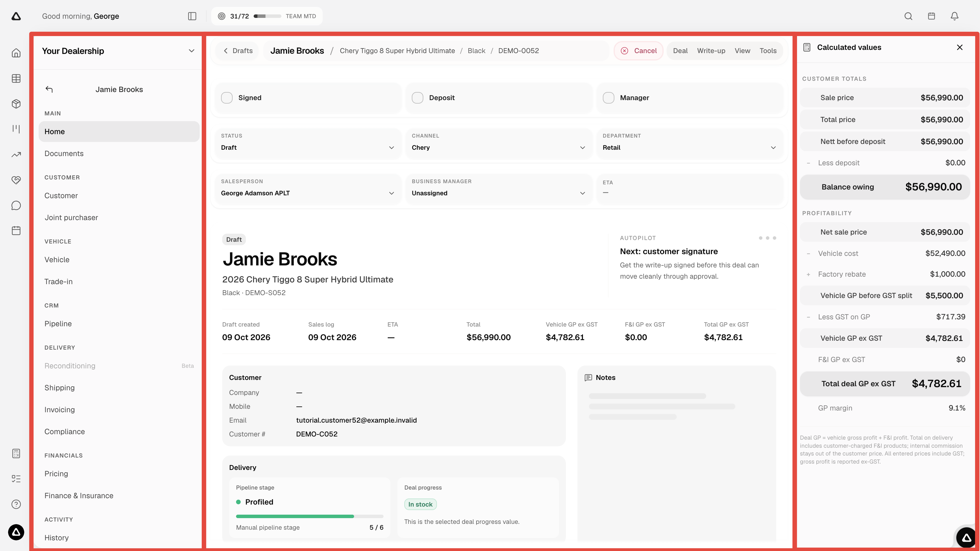980x551 pixels.
Task: Close the Calculated values panel
Action: [x=960, y=47]
